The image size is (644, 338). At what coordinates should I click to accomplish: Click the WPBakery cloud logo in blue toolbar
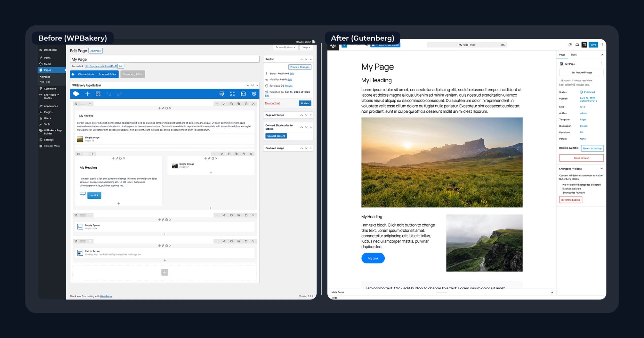click(x=76, y=94)
